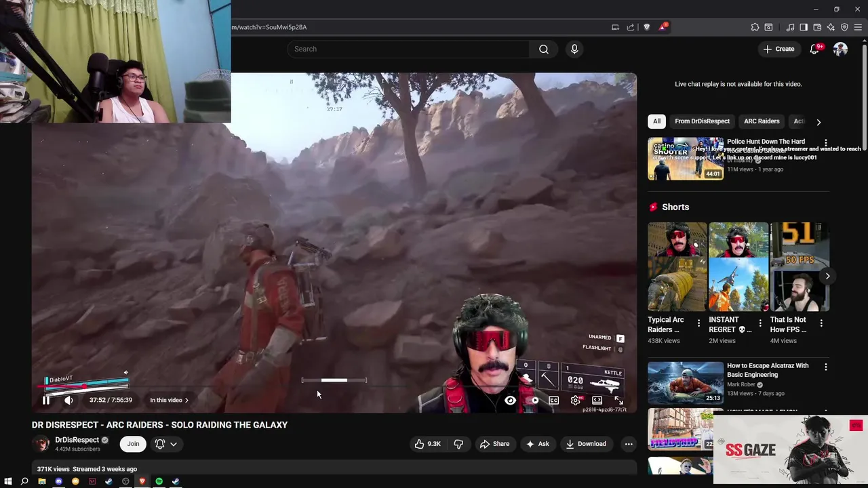
Task: Open options for the 'That Is Not How FPS' short
Action: (x=821, y=323)
